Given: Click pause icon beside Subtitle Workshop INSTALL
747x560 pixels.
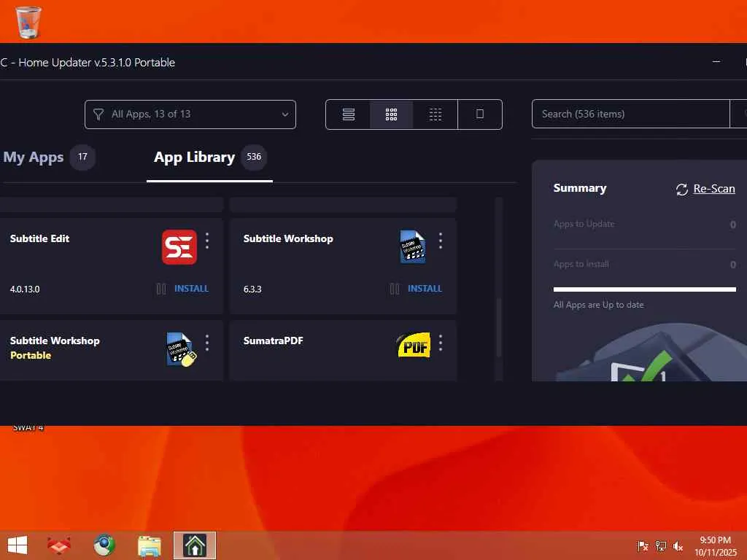Looking at the screenshot, I should (x=395, y=289).
